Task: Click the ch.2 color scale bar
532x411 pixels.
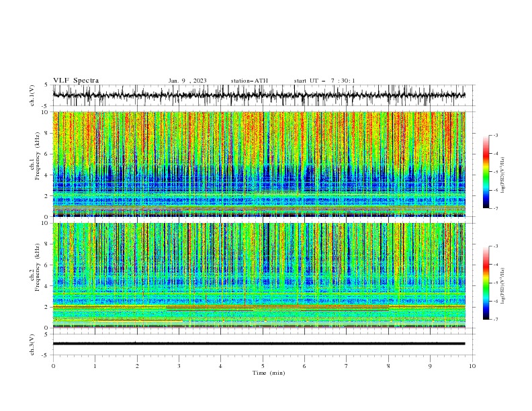Action: pyautogui.click(x=486, y=283)
